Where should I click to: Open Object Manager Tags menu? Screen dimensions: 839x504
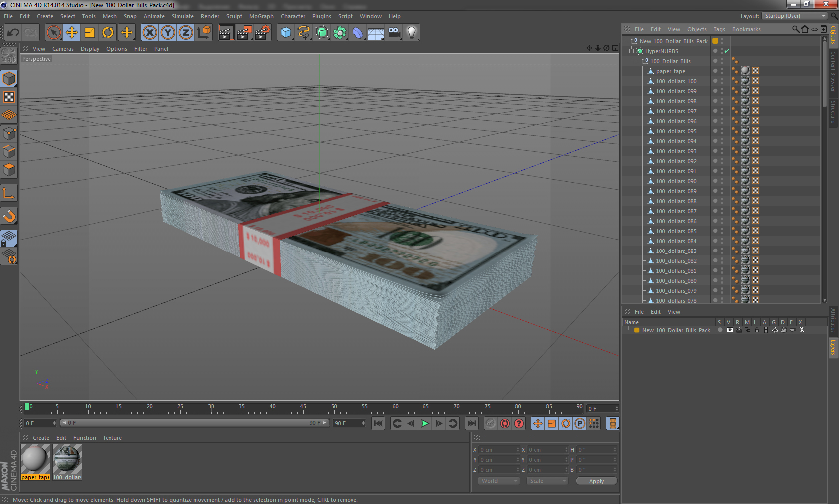click(x=719, y=29)
